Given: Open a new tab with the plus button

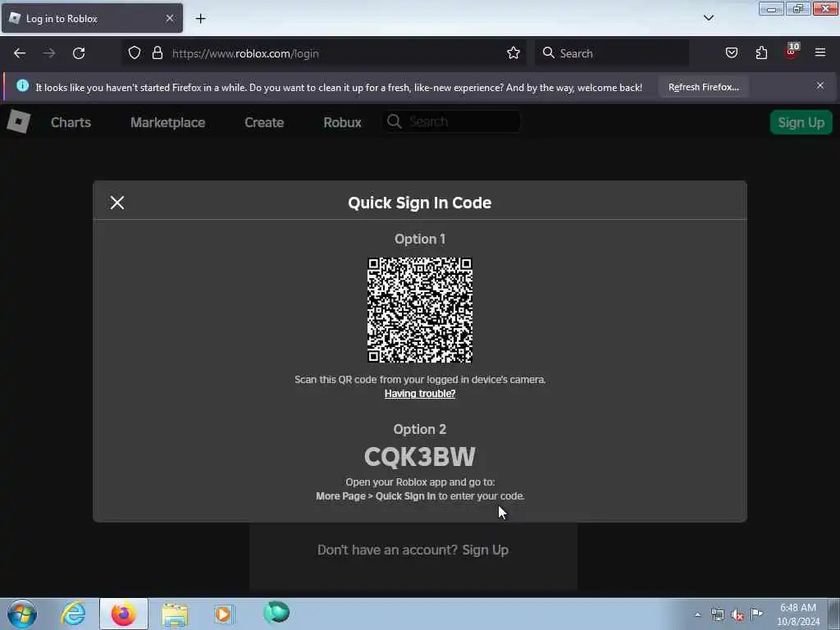Looking at the screenshot, I should (x=200, y=19).
